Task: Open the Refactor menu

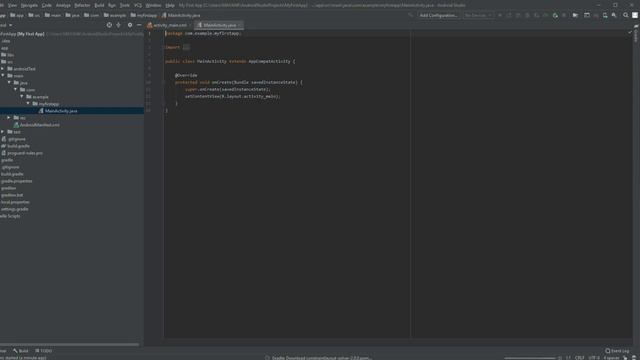Action: [82, 5]
